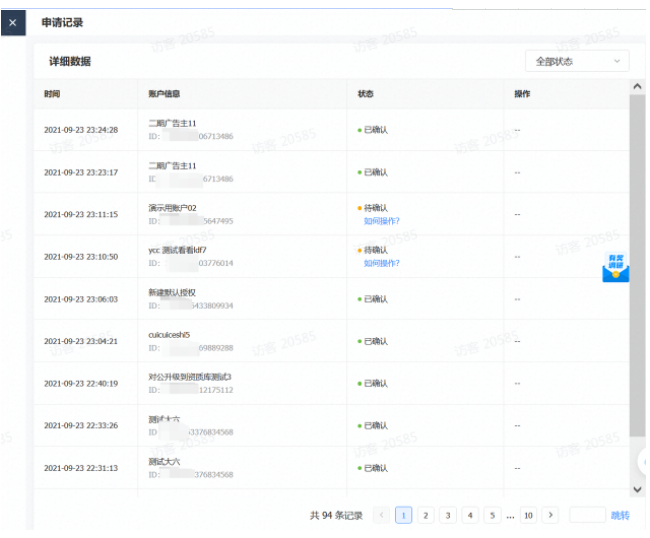Open the 全部状态 status filter dropdown

577,61
